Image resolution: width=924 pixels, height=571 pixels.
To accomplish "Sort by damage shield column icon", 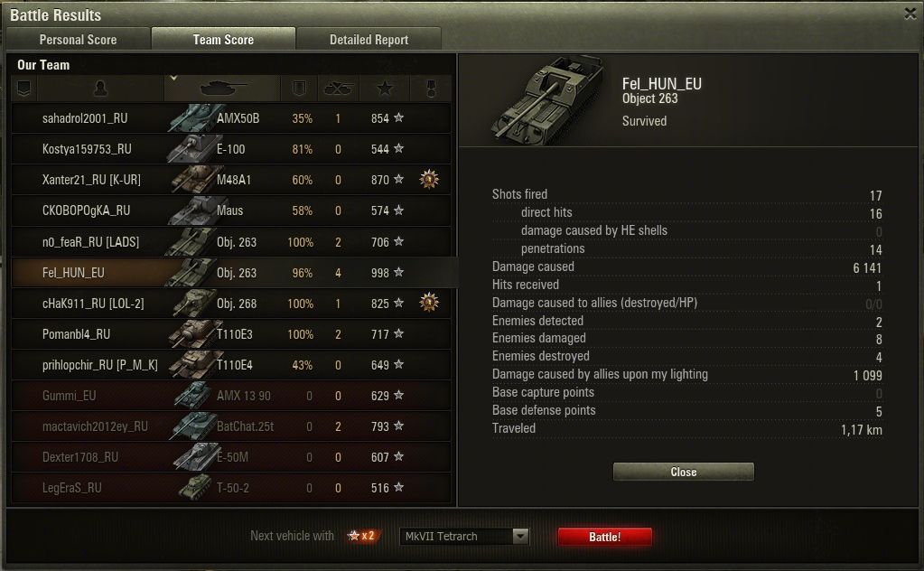I will 299,89.
